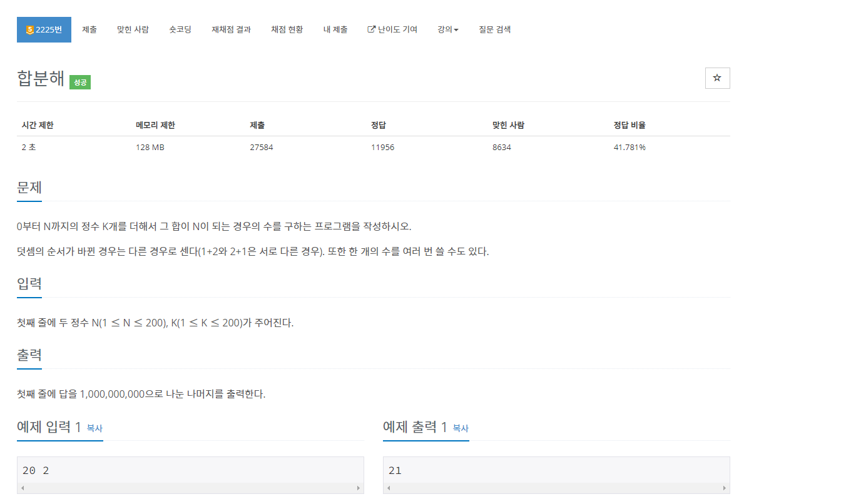
Task: Click the output line mentioning 1,000,000,000
Action: (141, 395)
